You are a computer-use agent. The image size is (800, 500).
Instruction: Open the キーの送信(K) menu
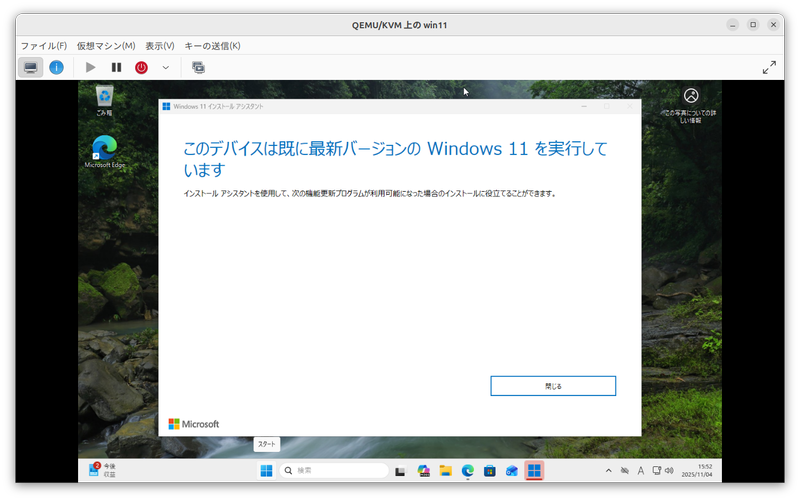212,46
